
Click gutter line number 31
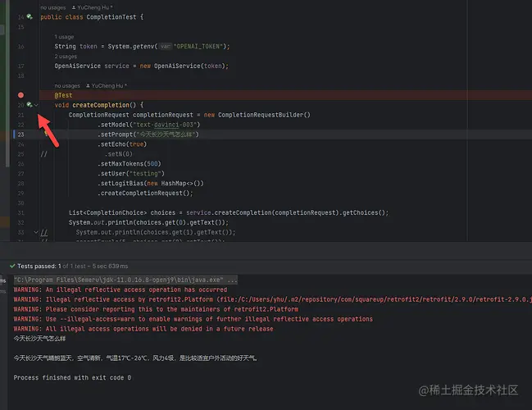click(20, 213)
